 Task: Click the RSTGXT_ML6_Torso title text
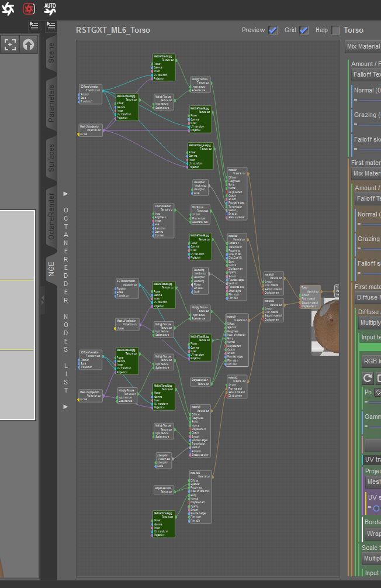pyautogui.click(x=113, y=30)
